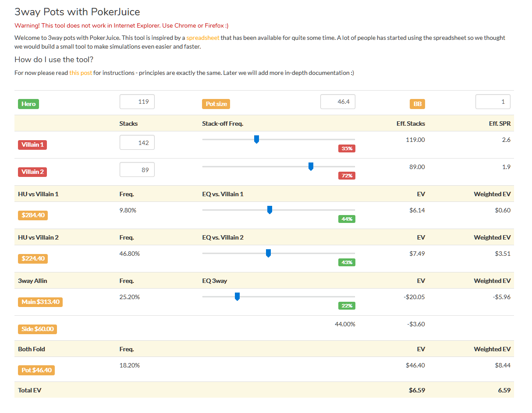Click the red Villain 1 badge

point(32,145)
